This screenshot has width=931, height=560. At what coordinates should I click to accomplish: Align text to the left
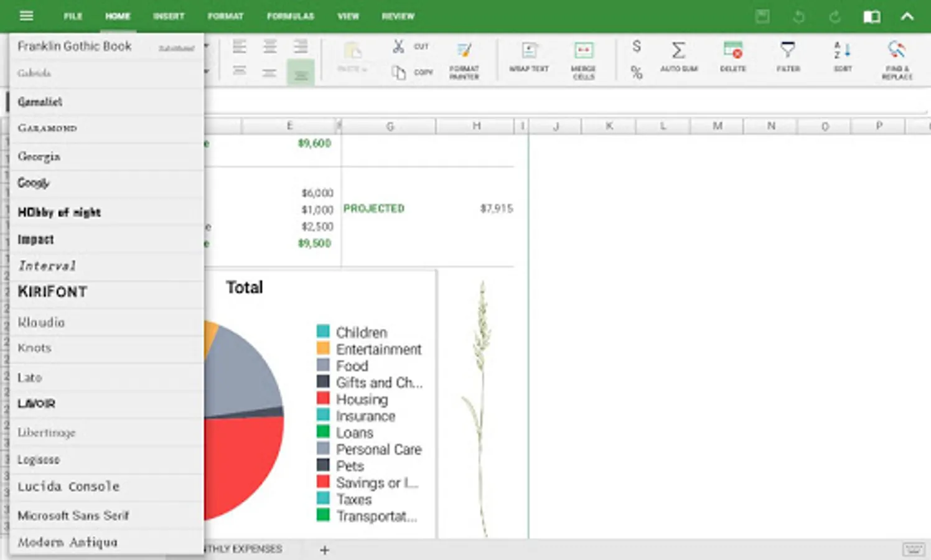coord(240,46)
